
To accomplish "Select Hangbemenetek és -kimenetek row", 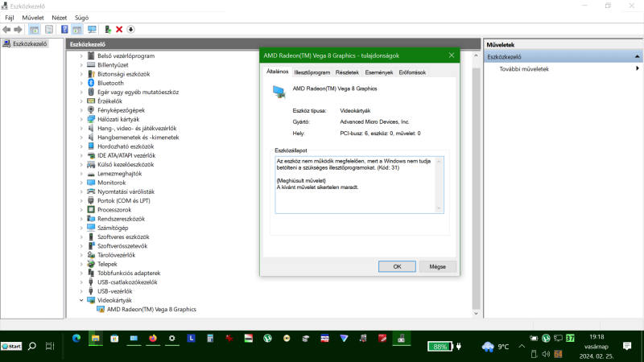I will 138,138.
